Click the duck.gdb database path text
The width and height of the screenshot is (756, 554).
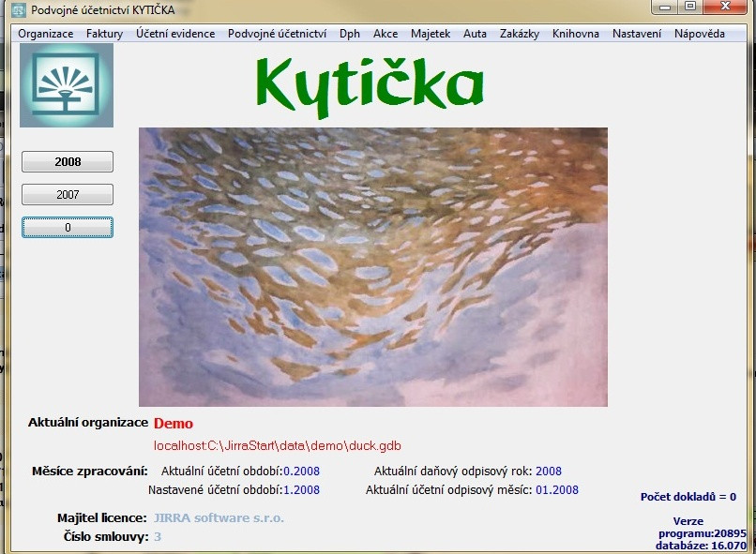coord(278,445)
